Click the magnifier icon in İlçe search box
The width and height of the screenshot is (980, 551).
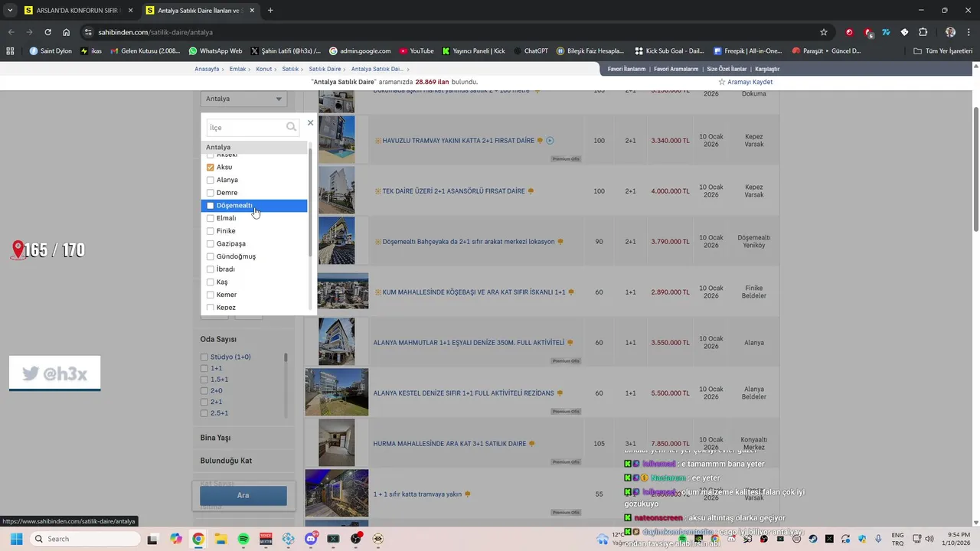[x=291, y=127]
